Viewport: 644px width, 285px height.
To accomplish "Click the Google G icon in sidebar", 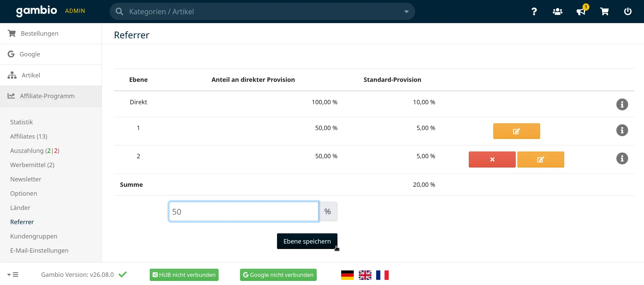I will click(x=11, y=54).
